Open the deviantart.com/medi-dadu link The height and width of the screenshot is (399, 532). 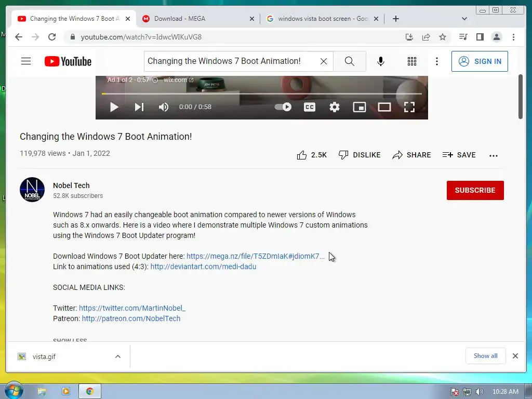[203, 267]
